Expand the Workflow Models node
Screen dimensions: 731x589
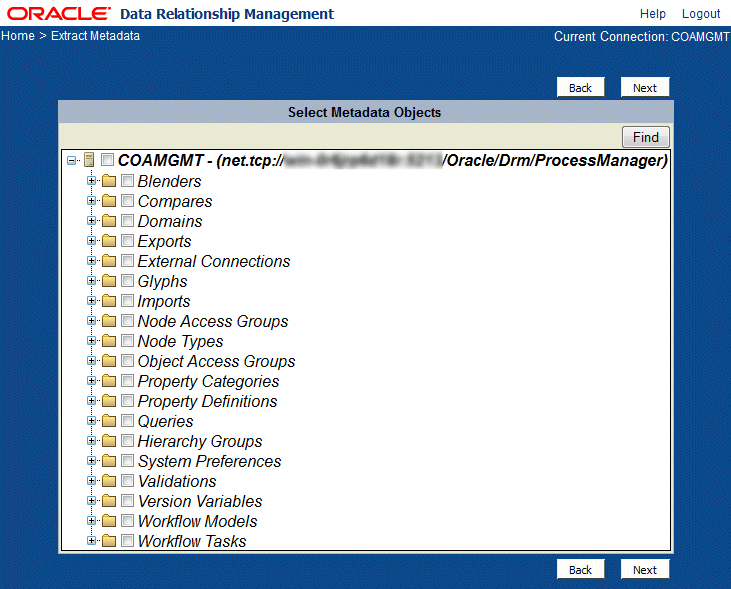(x=91, y=521)
